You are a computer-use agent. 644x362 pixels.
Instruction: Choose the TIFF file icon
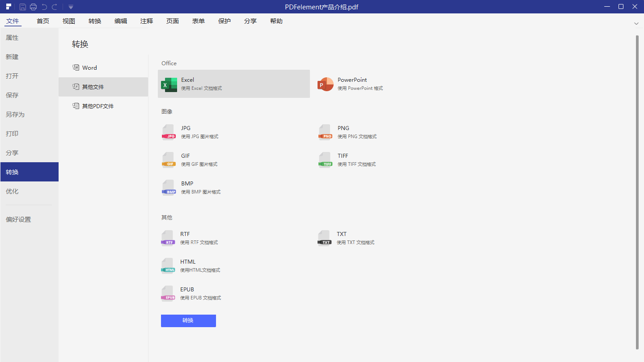click(325, 160)
